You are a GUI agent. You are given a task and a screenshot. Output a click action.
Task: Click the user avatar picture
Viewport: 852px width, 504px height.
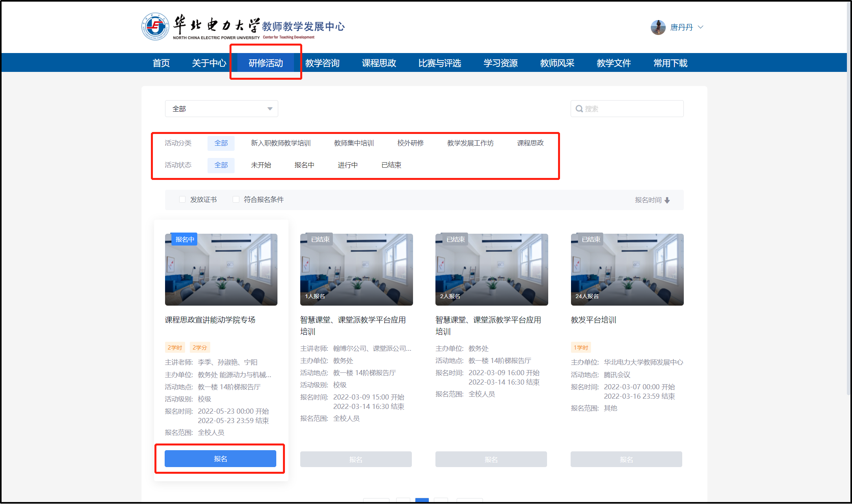pos(658,27)
